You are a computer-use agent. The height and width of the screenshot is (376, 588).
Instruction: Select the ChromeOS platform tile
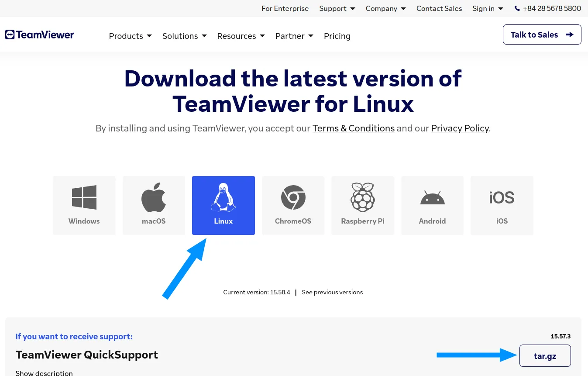[x=293, y=205]
